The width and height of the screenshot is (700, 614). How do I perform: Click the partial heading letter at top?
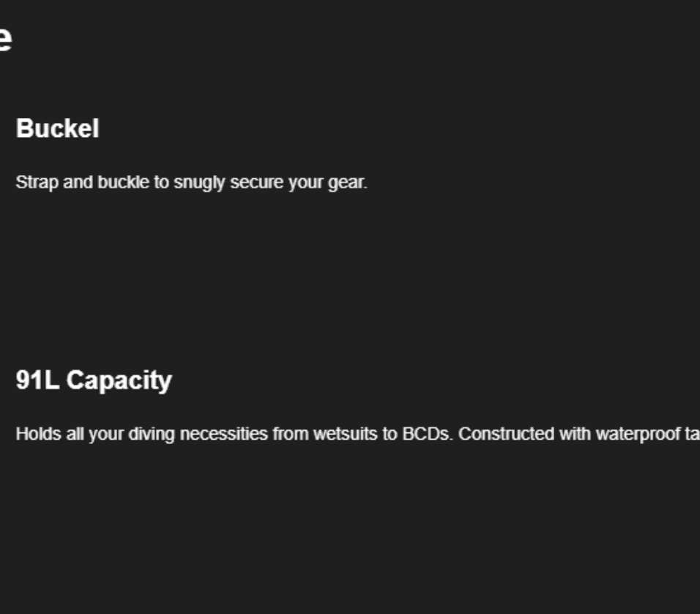coord(5,39)
